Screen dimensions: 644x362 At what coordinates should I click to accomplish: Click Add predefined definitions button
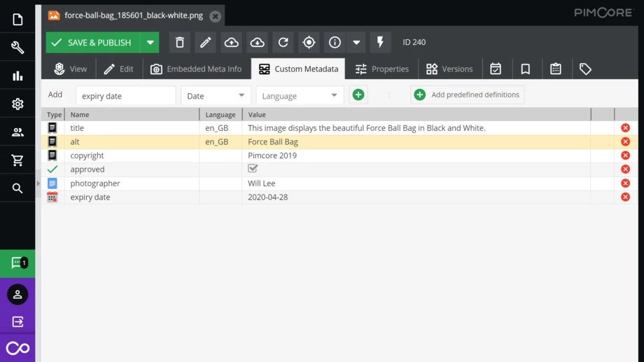click(467, 95)
